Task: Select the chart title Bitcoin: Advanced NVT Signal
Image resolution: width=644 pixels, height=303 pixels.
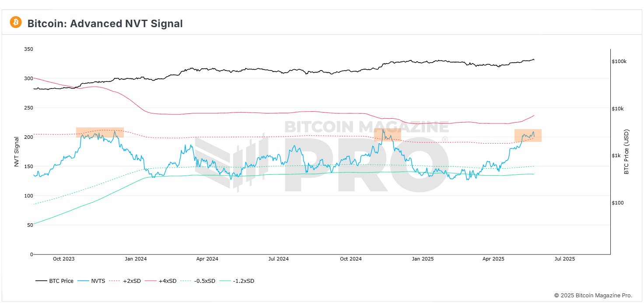Action: click(x=105, y=24)
